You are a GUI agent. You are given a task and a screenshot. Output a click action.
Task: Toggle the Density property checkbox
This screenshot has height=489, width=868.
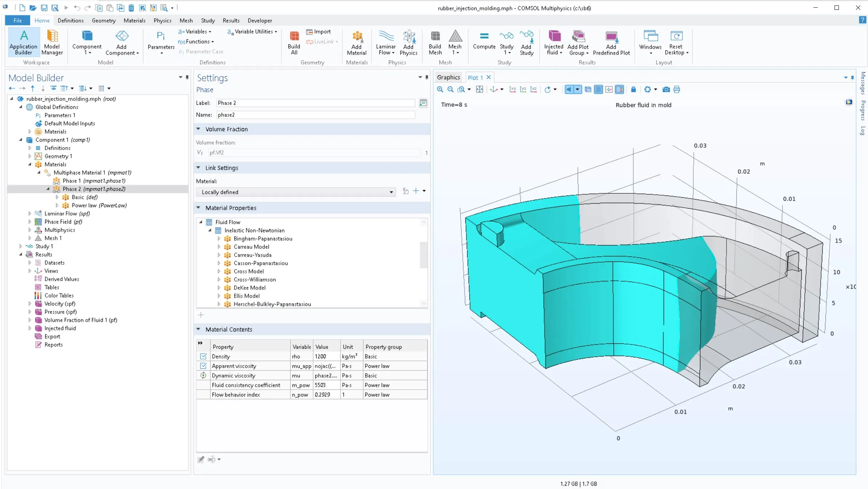(x=203, y=356)
